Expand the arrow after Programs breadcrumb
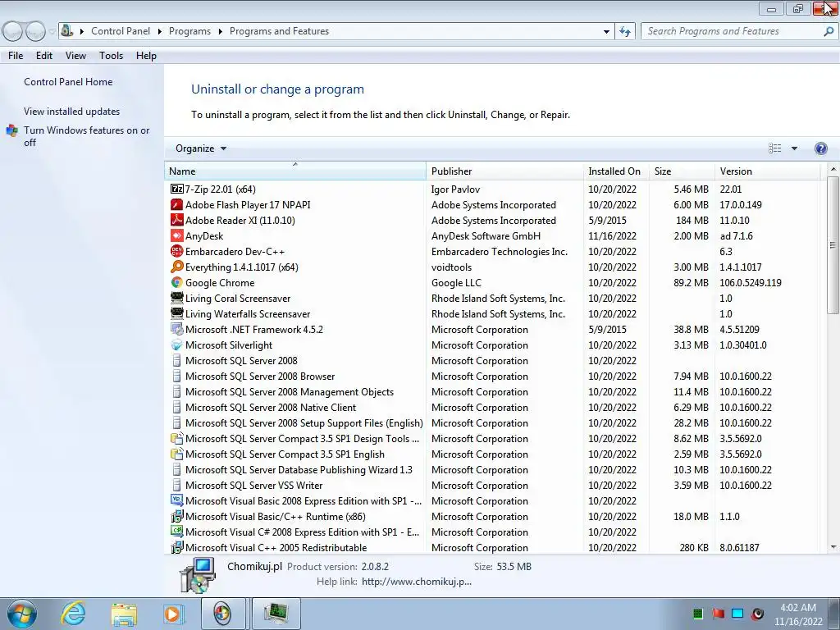The height and width of the screenshot is (630, 840). 220,31
